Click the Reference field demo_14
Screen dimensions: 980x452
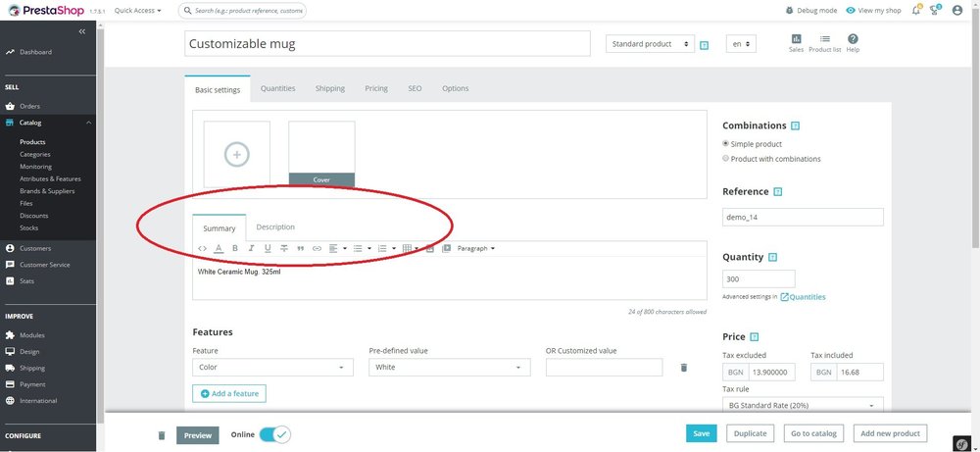click(x=803, y=217)
